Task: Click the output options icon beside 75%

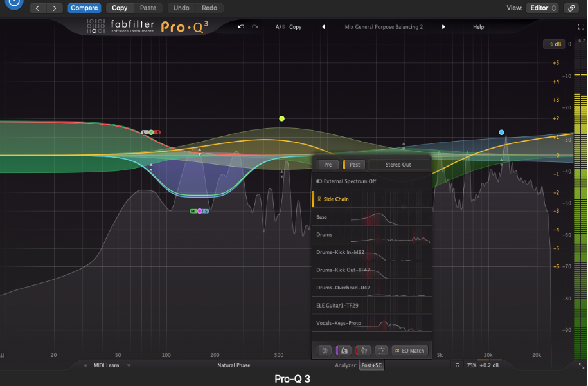Action: pos(457,365)
